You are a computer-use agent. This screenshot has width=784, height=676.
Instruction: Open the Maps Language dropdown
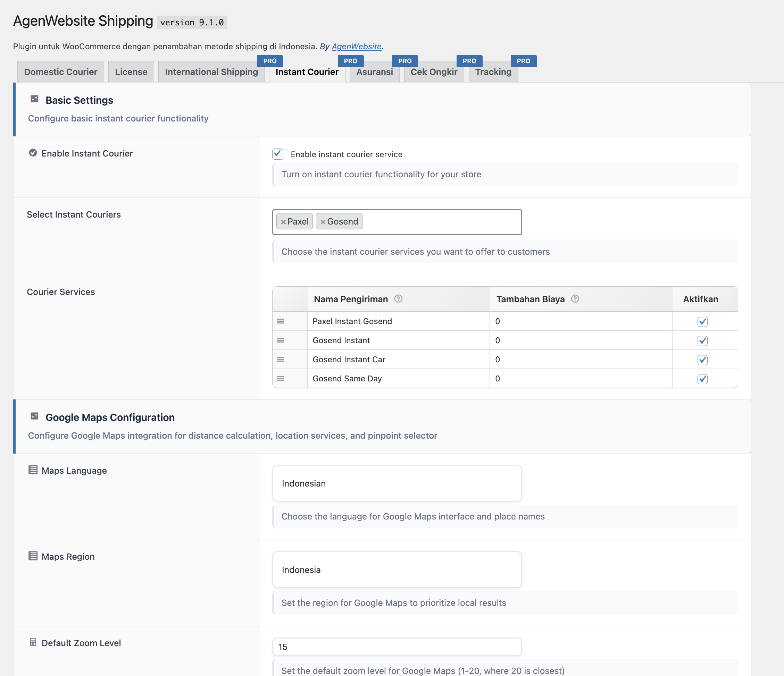point(397,483)
